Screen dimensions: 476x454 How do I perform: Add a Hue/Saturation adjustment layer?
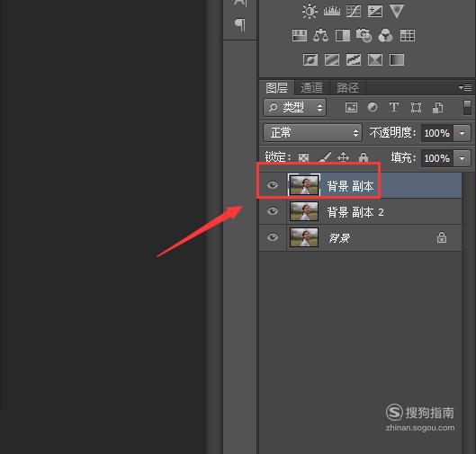tap(300, 35)
